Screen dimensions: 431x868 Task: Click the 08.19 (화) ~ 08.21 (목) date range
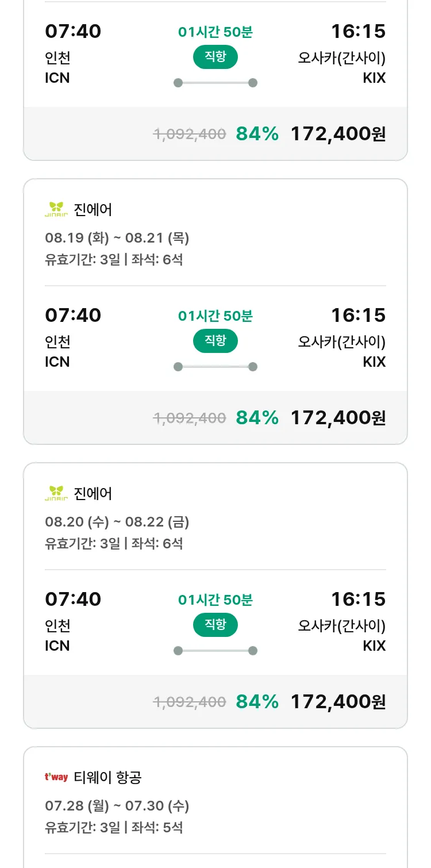pos(117,238)
